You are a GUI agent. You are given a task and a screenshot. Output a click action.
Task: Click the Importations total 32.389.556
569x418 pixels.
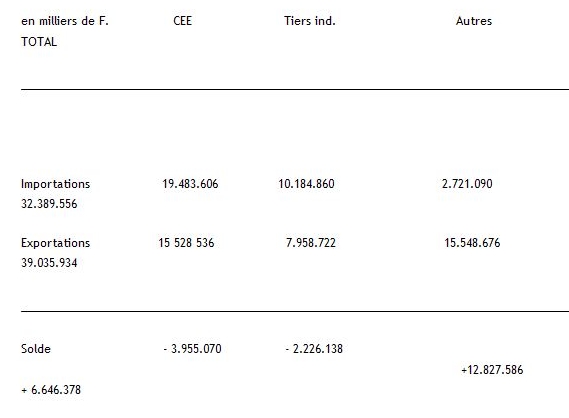(49, 204)
